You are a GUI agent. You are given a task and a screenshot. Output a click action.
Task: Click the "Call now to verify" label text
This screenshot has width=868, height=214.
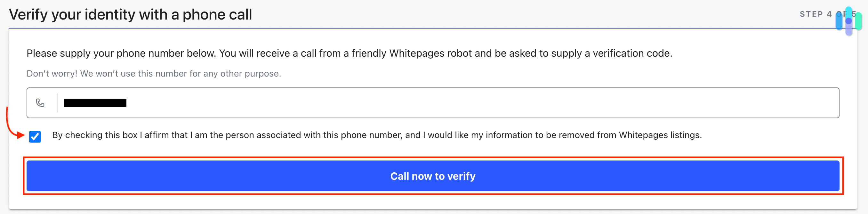point(433,176)
